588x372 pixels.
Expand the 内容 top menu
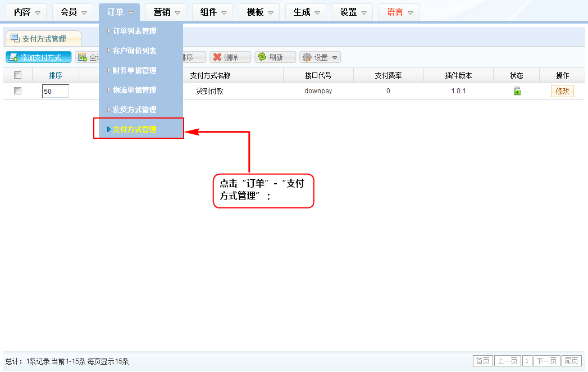pos(26,12)
